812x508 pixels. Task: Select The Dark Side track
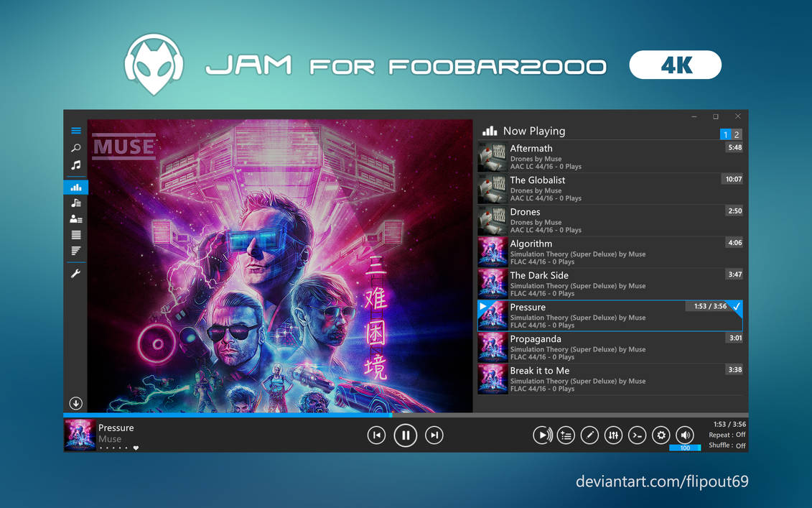610,284
